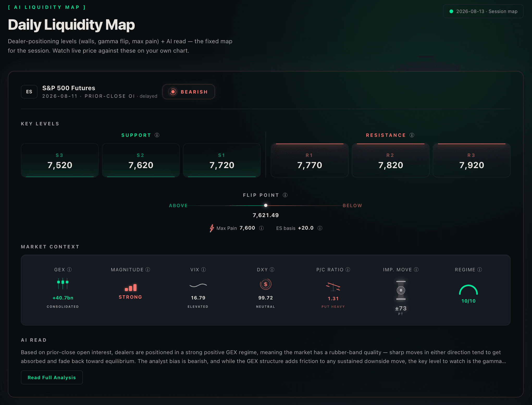Viewport: 532px width, 405px height.
Task: Click the NEUTRAL label under DXY
Action: click(x=265, y=307)
